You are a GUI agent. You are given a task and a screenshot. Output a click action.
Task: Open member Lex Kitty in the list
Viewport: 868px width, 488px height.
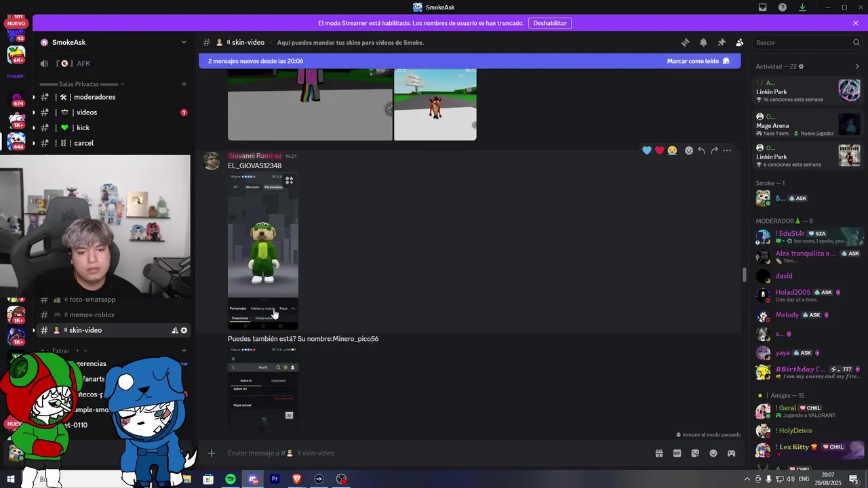(808, 450)
